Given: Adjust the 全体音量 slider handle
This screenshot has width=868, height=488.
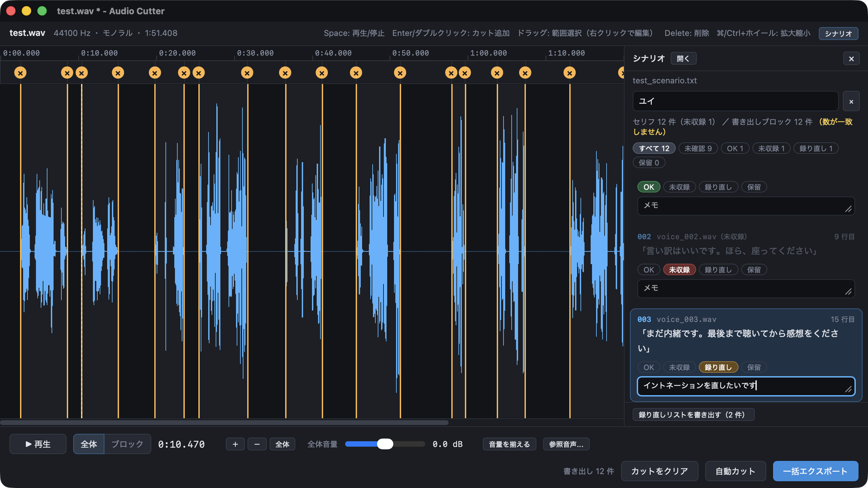Looking at the screenshot, I should point(385,444).
